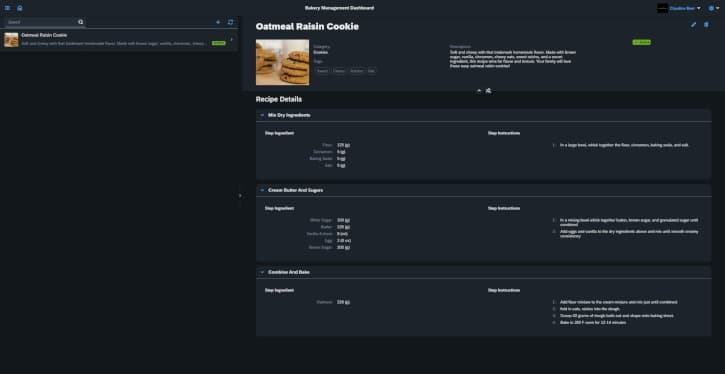725x374 pixels.
Task: Open the large cookie recipe photo
Action: pos(283,62)
